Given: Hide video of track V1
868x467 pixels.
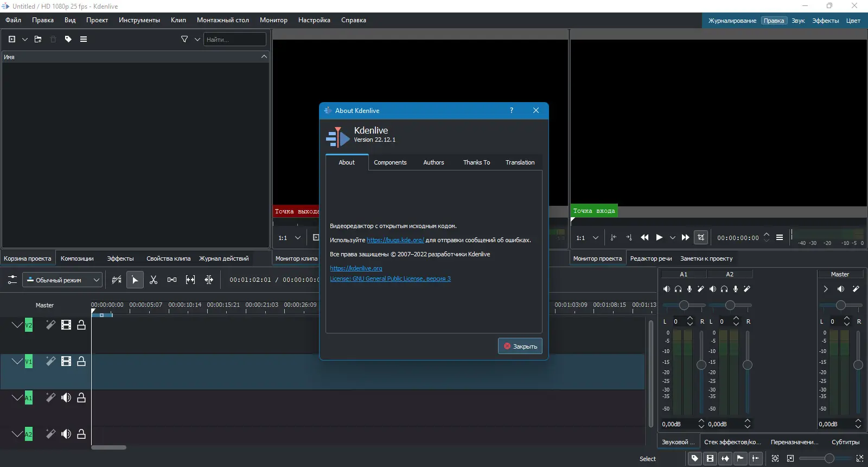Looking at the screenshot, I should coord(66,361).
